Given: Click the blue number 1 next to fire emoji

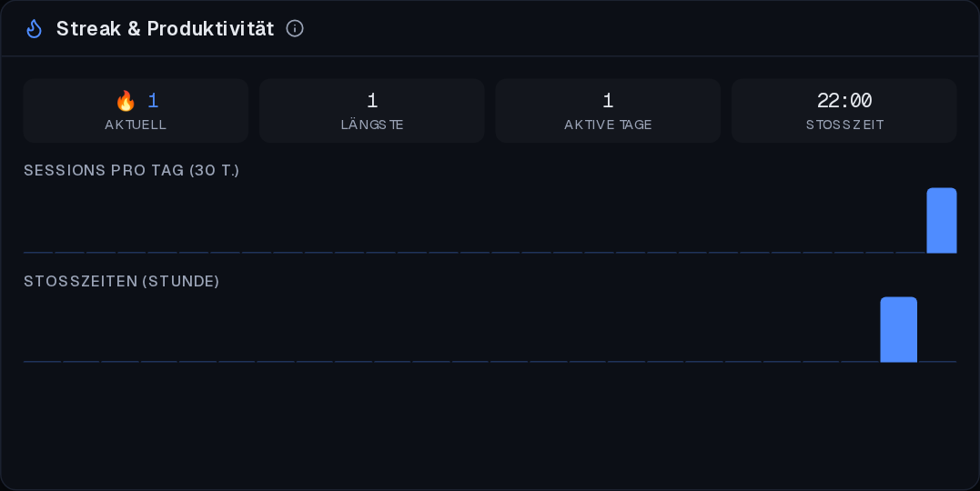Looking at the screenshot, I should pyautogui.click(x=153, y=101).
